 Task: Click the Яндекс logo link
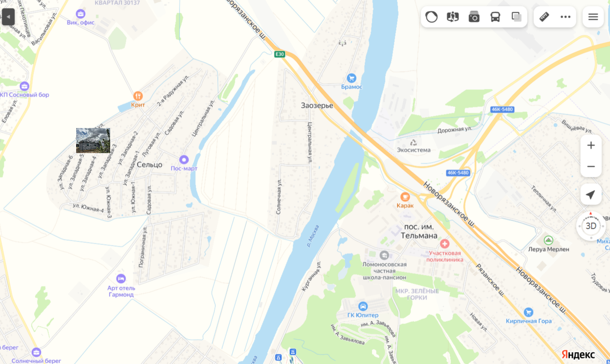[x=578, y=355]
